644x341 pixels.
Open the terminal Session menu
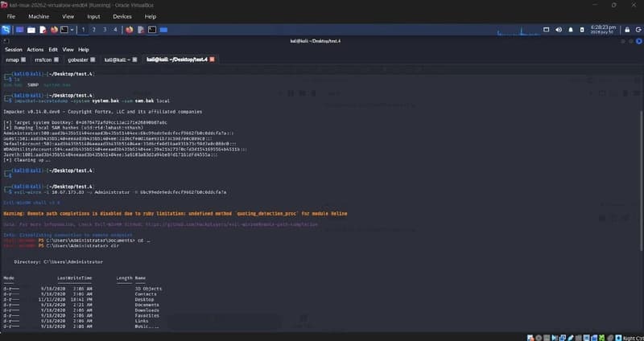click(x=14, y=49)
